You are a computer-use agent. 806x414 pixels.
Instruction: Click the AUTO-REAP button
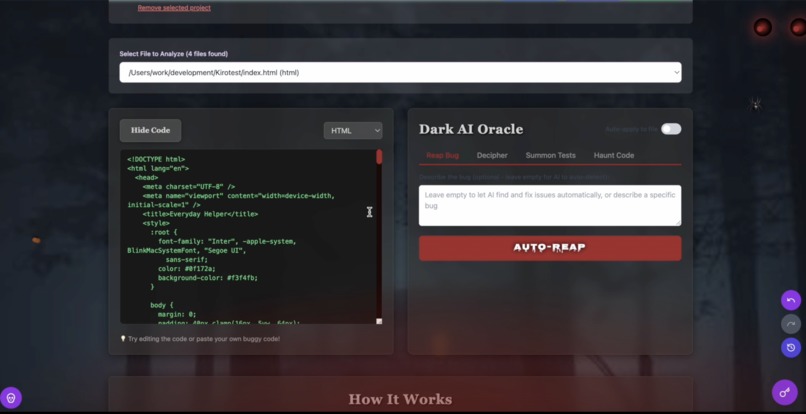pyautogui.click(x=550, y=248)
